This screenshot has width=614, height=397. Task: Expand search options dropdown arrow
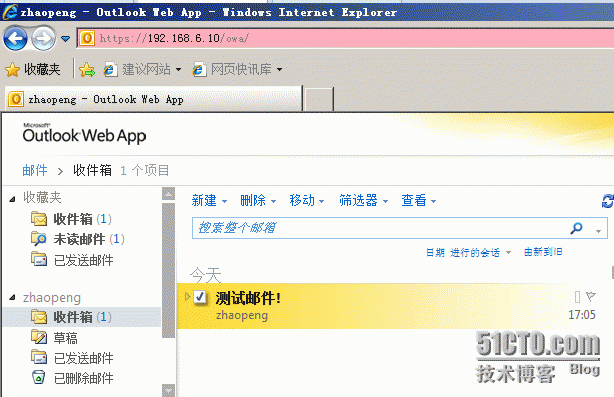pos(598,231)
